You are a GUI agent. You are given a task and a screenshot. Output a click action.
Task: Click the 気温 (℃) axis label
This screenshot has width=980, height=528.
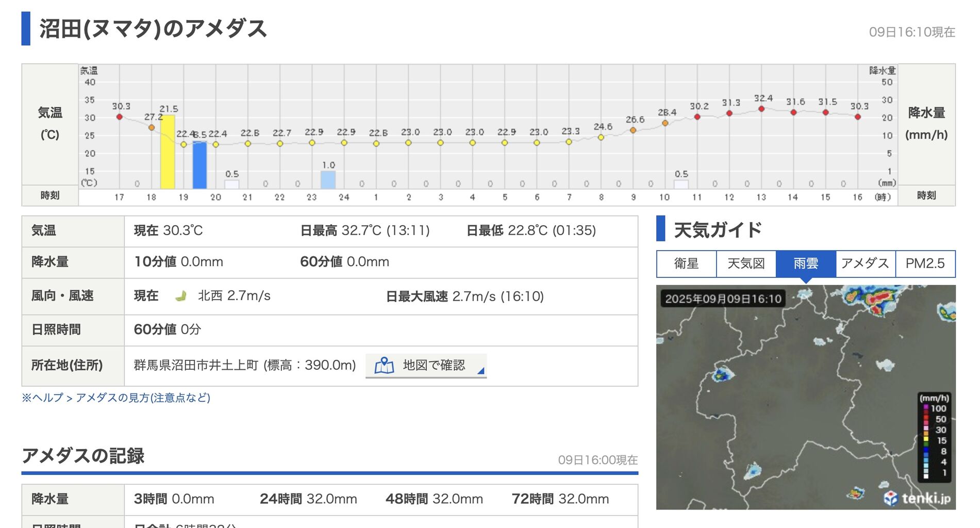50,124
